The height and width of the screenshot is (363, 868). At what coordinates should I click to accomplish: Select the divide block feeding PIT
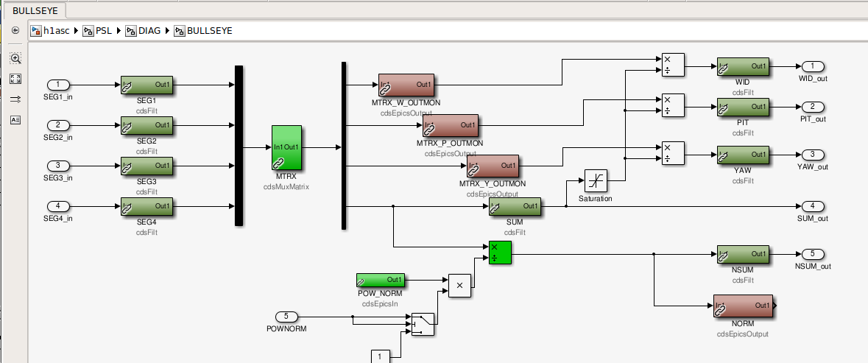tap(673, 105)
